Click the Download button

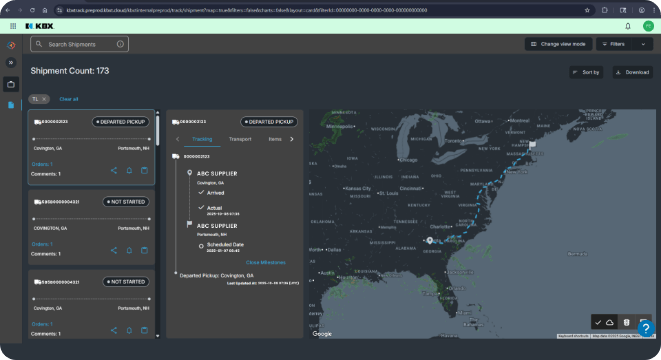tap(632, 72)
